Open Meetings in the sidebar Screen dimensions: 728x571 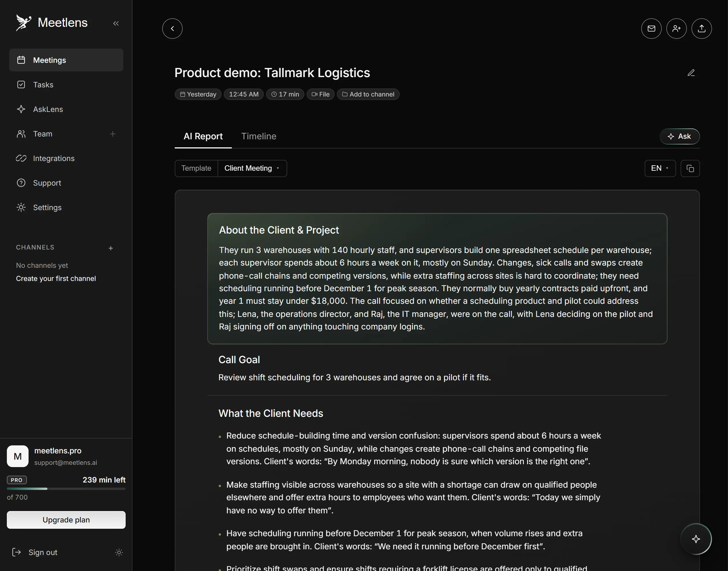(66, 60)
